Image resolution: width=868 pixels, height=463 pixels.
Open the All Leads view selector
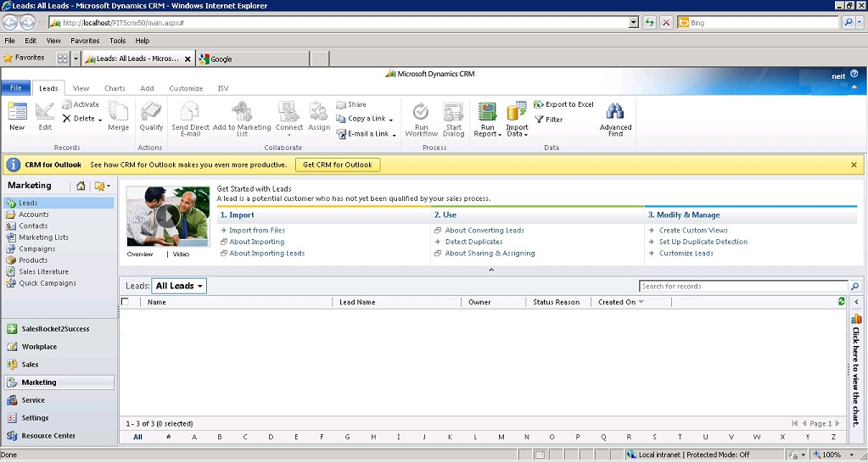[x=179, y=286]
